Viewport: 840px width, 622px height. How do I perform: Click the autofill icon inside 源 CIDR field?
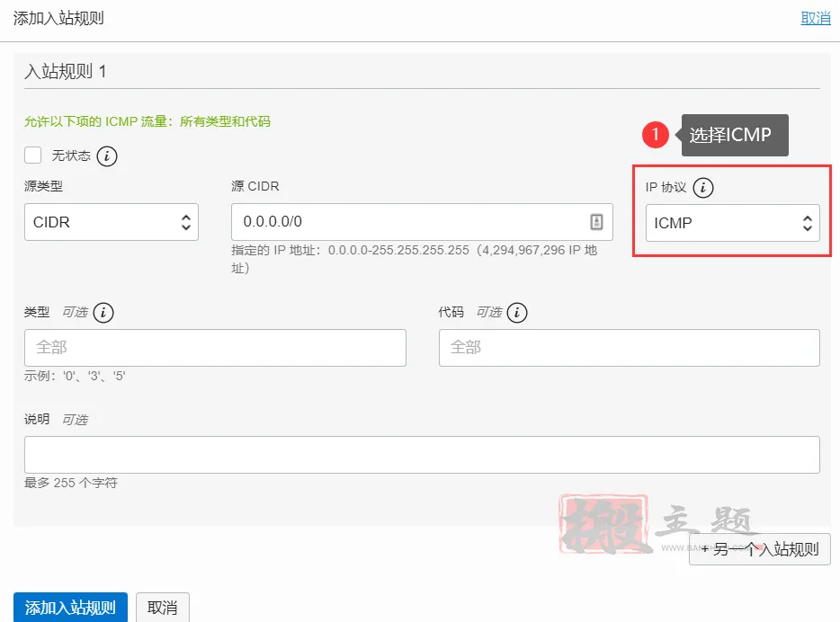[x=595, y=222]
